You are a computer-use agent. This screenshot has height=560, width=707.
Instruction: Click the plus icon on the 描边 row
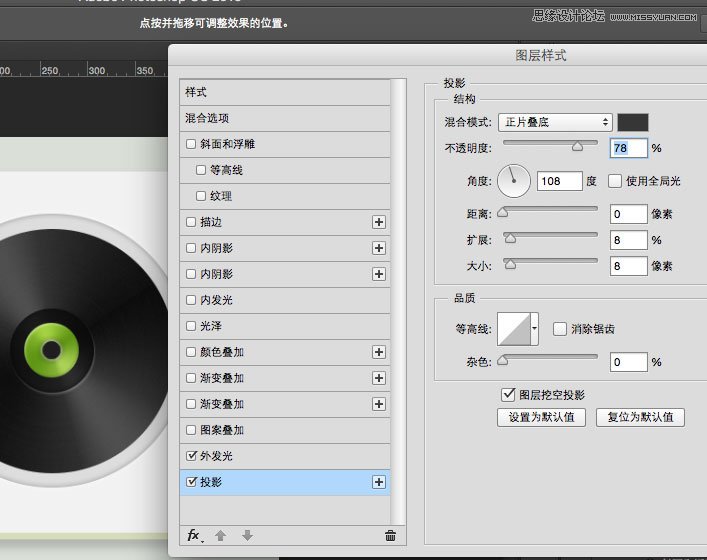pos(379,222)
